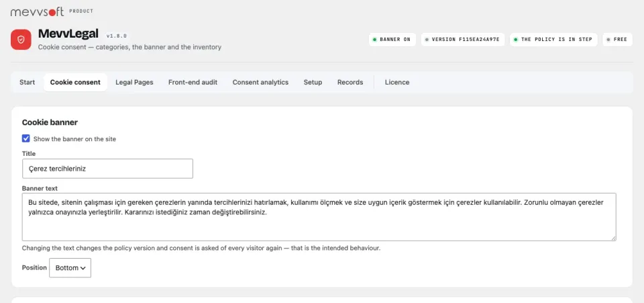The image size is (644, 303).
Task: Click inside the Banner text textarea
Action: click(319, 217)
